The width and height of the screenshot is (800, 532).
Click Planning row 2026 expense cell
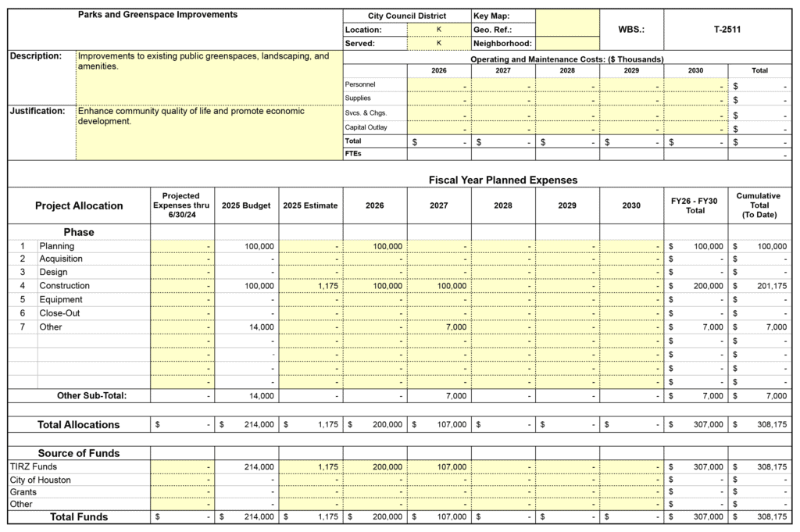click(x=374, y=246)
